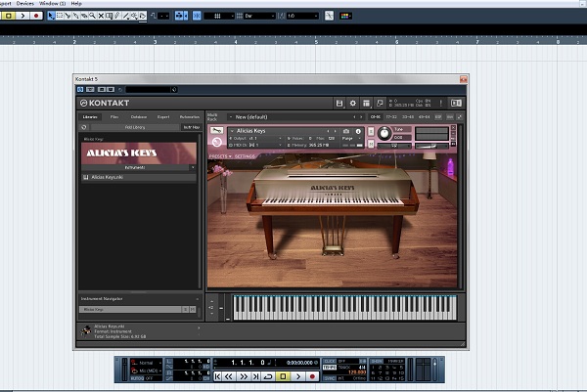587x392 pixels.
Task: Select the Object Selection arrow tool
Action: (x=51, y=16)
